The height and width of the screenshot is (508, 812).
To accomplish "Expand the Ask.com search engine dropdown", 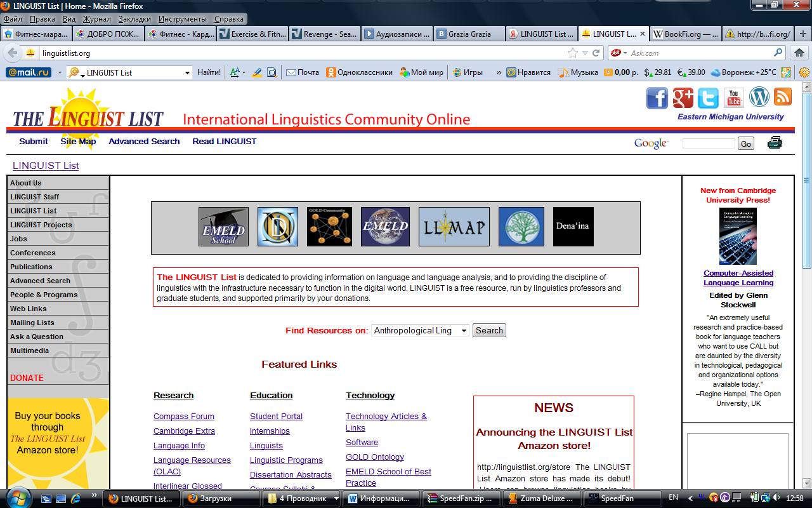I will (x=625, y=53).
